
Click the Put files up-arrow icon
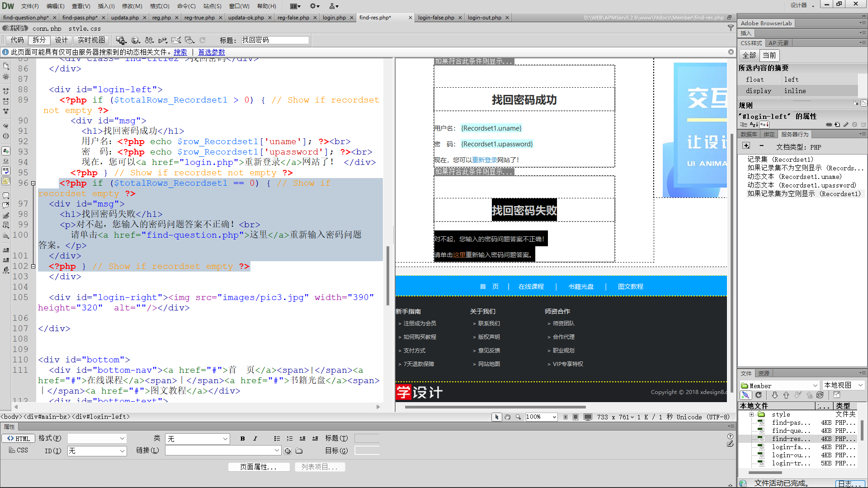(x=786, y=395)
